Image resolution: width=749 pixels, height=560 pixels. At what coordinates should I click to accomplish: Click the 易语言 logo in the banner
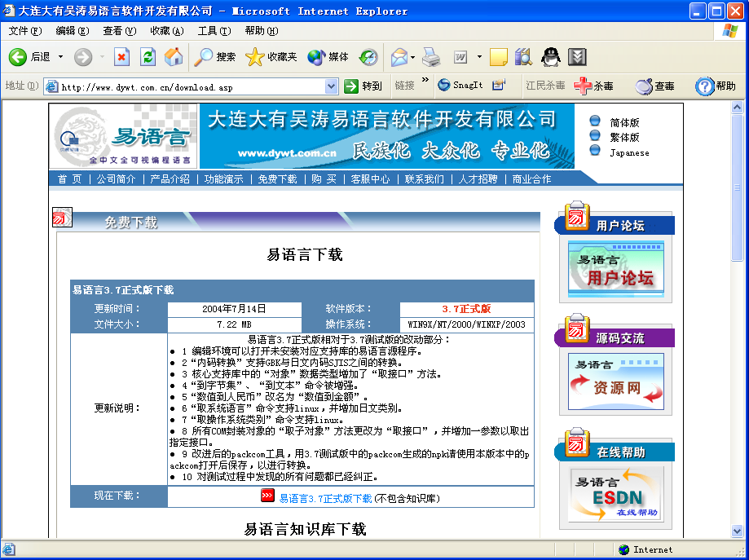click(124, 136)
